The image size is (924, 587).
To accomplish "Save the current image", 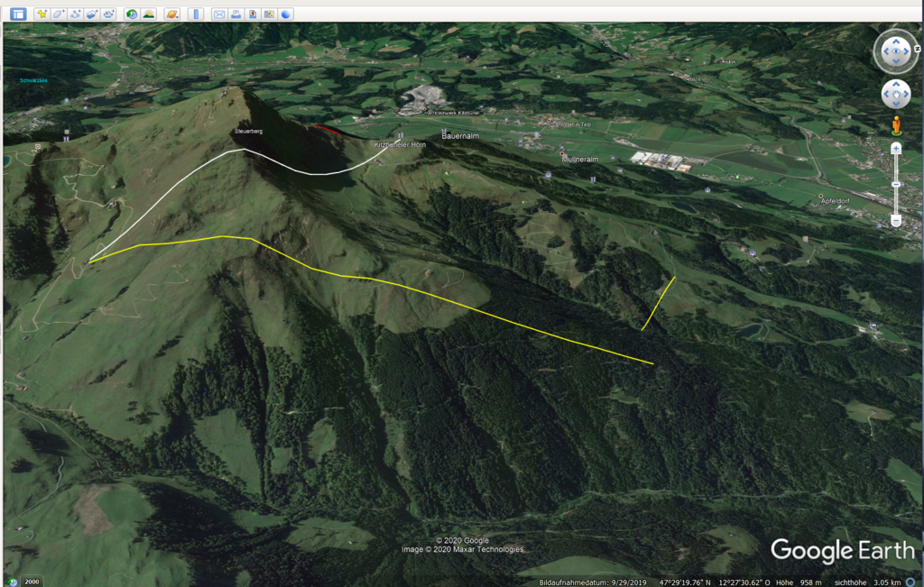I will click(x=252, y=14).
